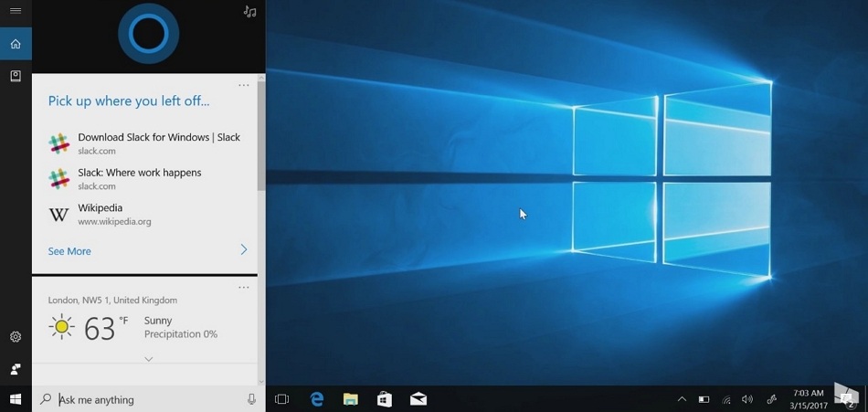This screenshot has width=868, height=412.
Task: Open Task View from the taskbar
Action: (x=282, y=399)
